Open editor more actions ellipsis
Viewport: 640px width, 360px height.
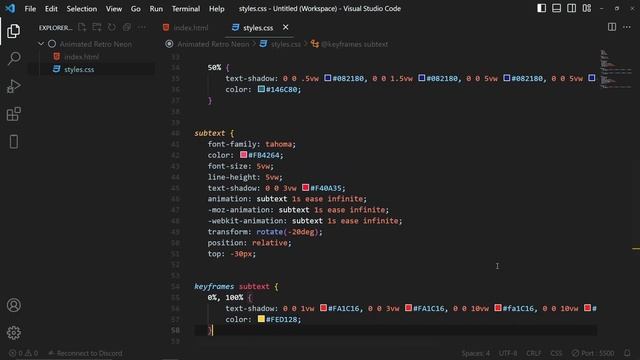[x=627, y=27]
